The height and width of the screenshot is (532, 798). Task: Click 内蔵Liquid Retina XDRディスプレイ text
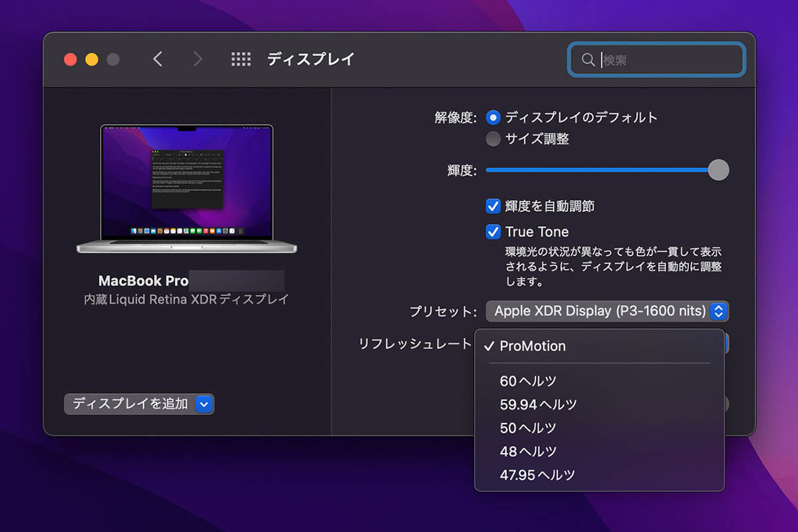tap(186, 300)
